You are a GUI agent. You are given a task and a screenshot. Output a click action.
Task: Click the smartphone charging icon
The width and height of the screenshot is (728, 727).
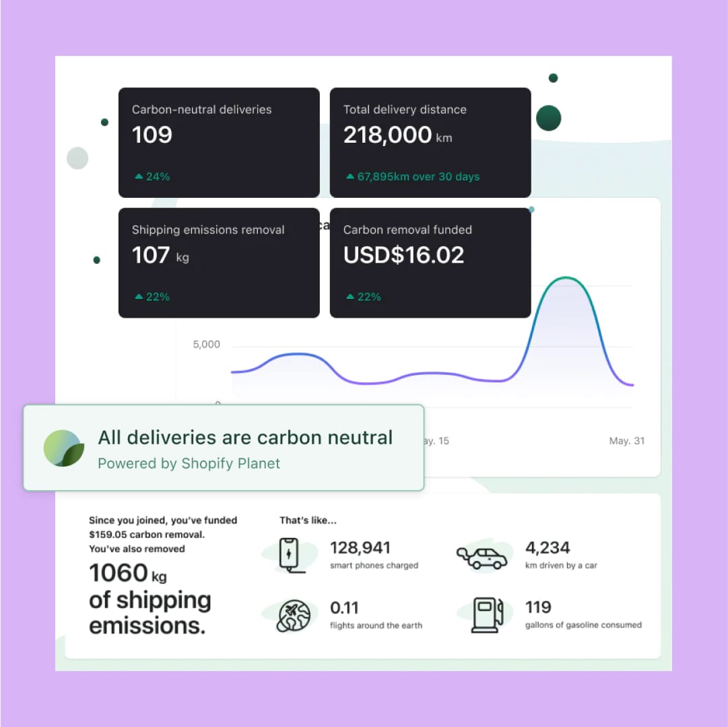click(291, 555)
